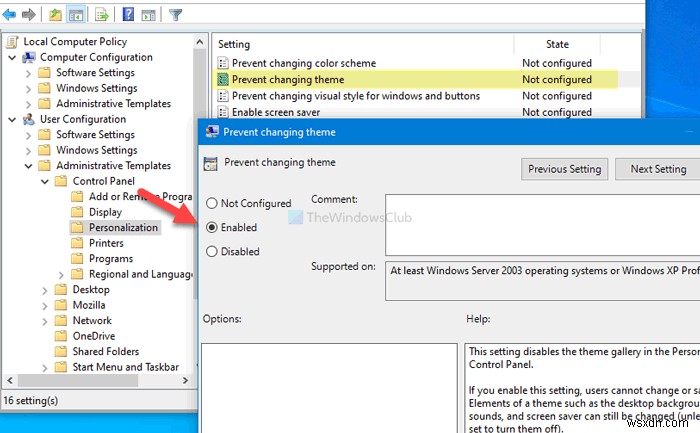Select the Enabled radio button
This screenshot has height=433, width=700.
[212, 228]
